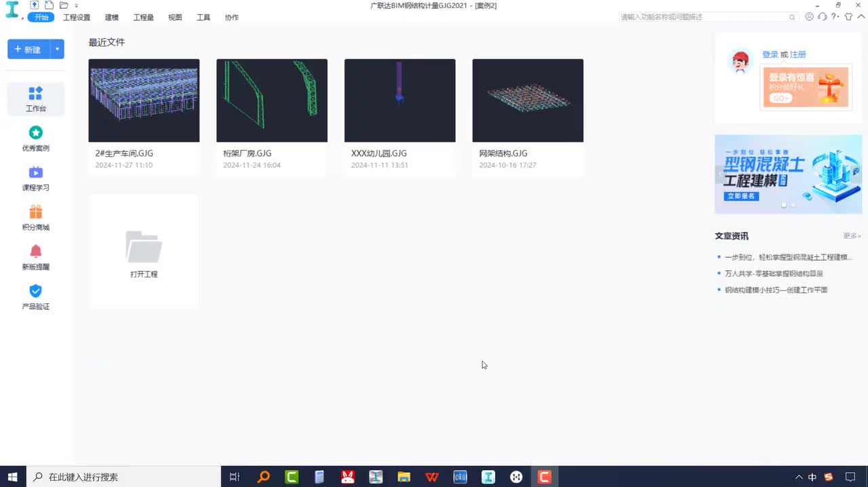Open article 钢结构建模小技巧—创建工作平面
Viewport: 868px width, 487px height.
click(x=776, y=290)
